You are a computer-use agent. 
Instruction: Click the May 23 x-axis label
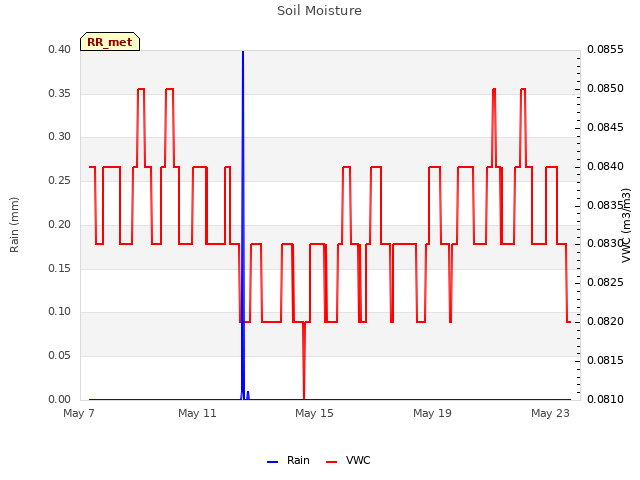pyautogui.click(x=550, y=413)
